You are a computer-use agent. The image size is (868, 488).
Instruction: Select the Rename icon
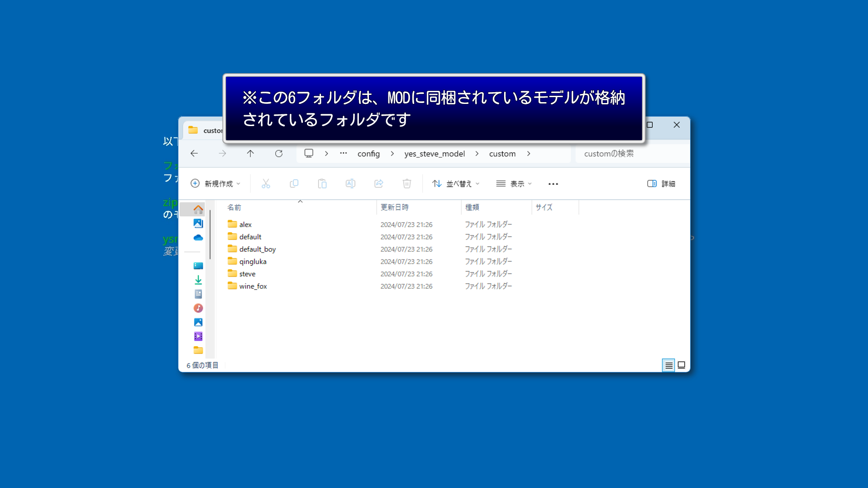click(350, 183)
